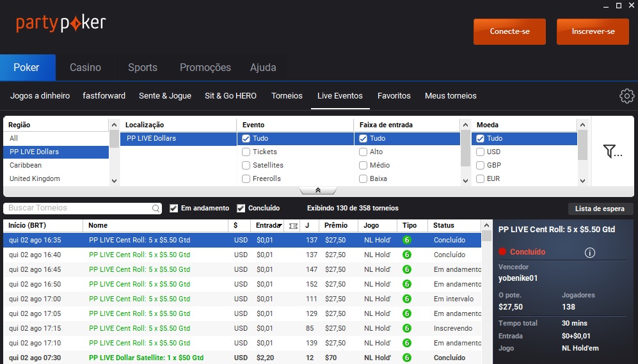The width and height of the screenshot is (638, 364).
Task: Enable the Satellites event filter
Action: 246,165
